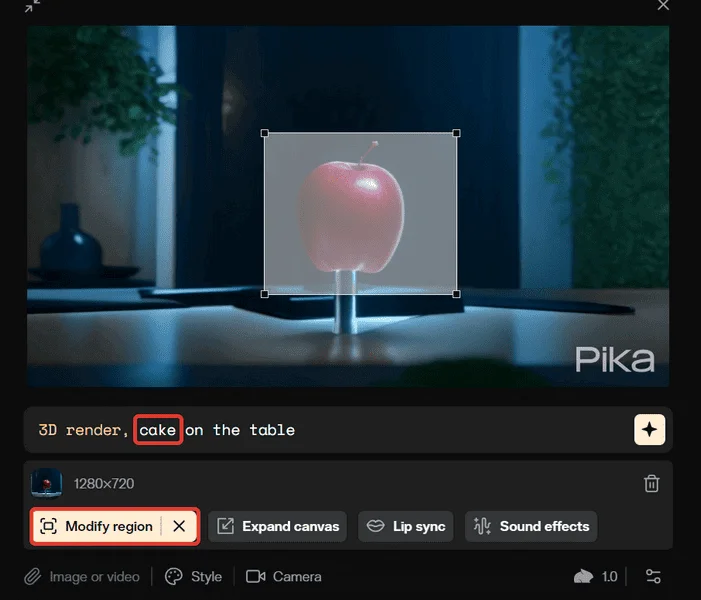Select the Expand canvas button
Screen dimensions: 701x600
pyautogui.click(x=278, y=526)
